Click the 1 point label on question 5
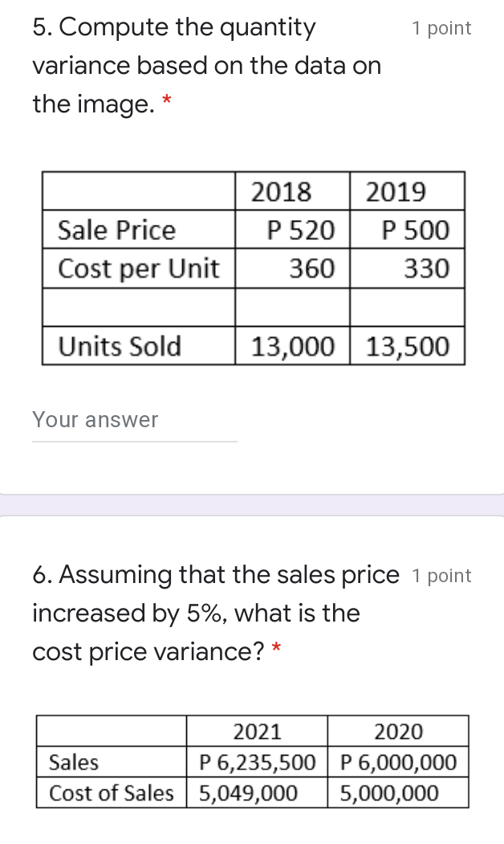504x844 pixels. click(441, 28)
